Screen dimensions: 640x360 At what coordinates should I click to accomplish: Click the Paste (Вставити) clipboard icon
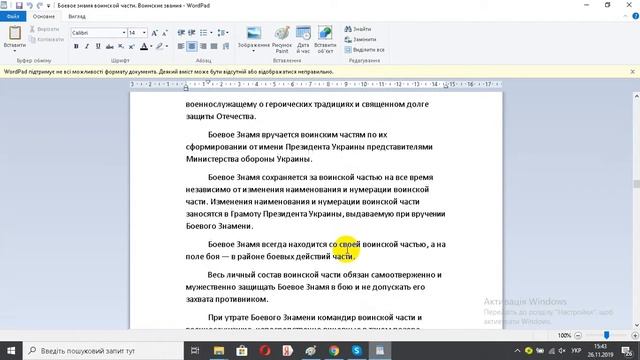pos(15,33)
